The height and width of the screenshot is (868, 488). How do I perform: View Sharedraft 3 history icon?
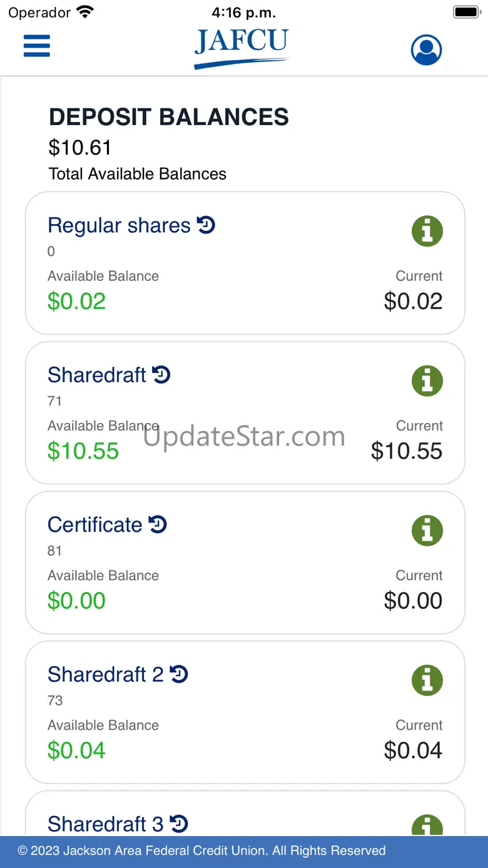coord(179,824)
